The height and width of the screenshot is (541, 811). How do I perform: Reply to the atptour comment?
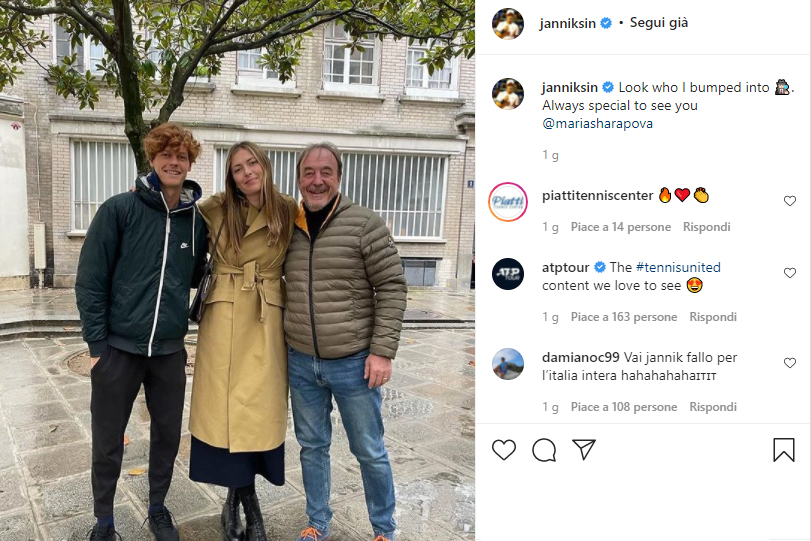tap(713, 317)
